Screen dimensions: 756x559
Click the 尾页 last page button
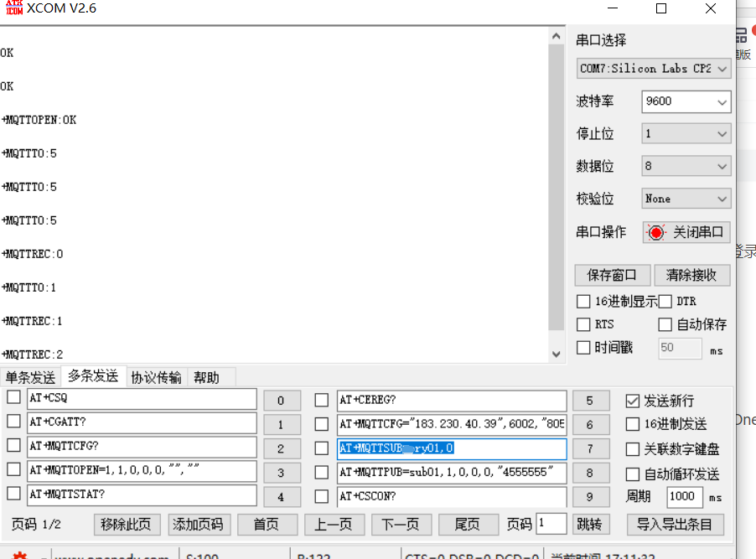coord(468,523)
